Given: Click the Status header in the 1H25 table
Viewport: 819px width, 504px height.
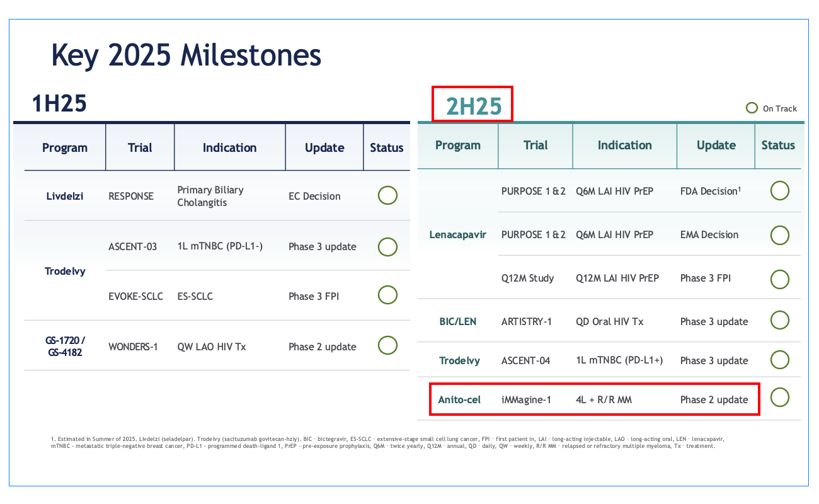Looking at the screenshot, I should [387, 148].
